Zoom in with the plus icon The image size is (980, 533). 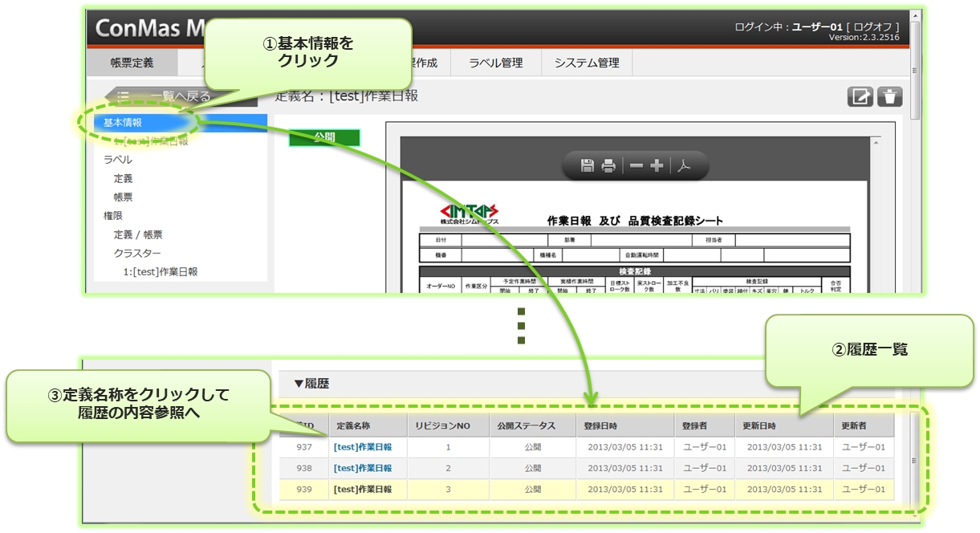tap(657, 165)
